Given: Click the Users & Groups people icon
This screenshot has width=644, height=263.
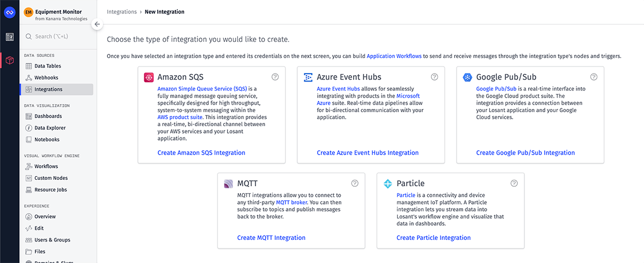Looking at the screenshot, I should pos(29,240).
